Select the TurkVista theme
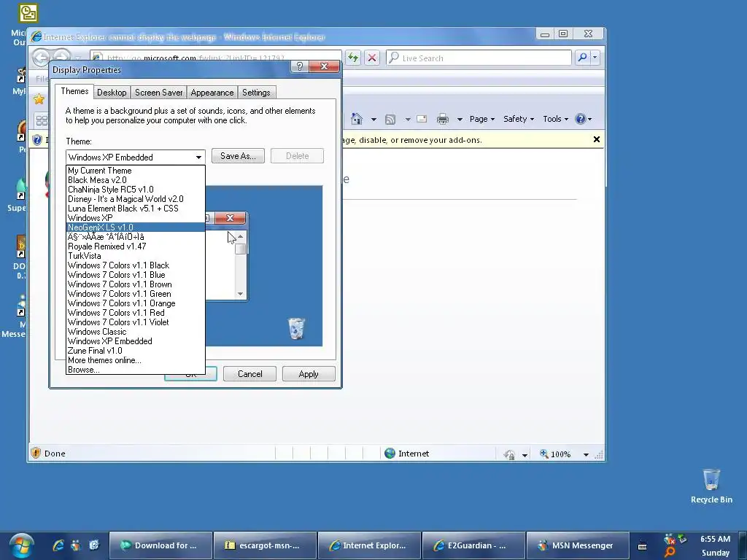The width and height of the screenshot is (747, 560). [x=136, y=256]
